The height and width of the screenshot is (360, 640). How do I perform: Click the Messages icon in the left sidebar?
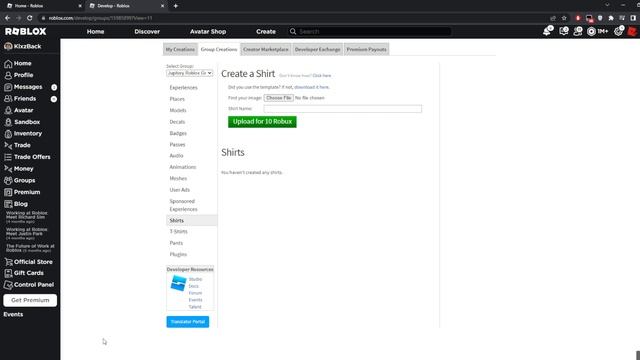8,87
